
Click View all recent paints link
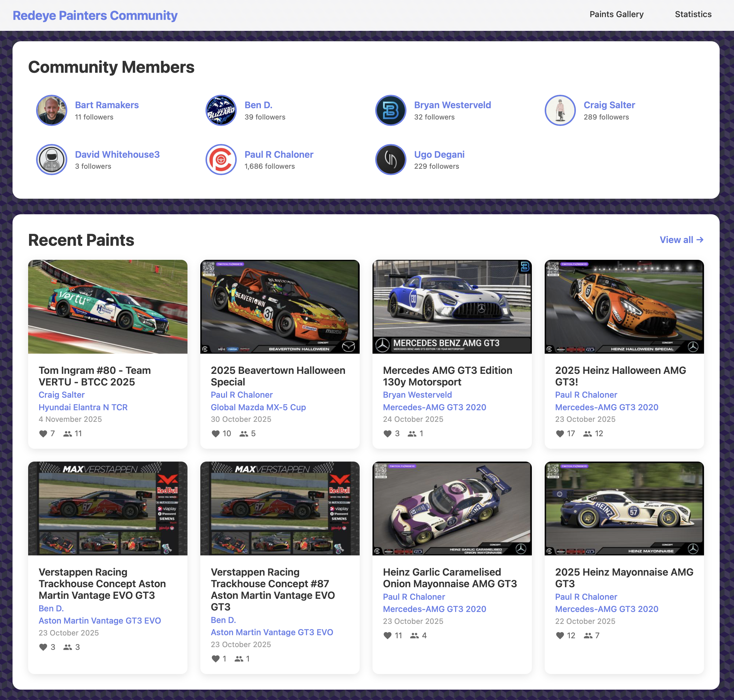[x=681, y=240]
